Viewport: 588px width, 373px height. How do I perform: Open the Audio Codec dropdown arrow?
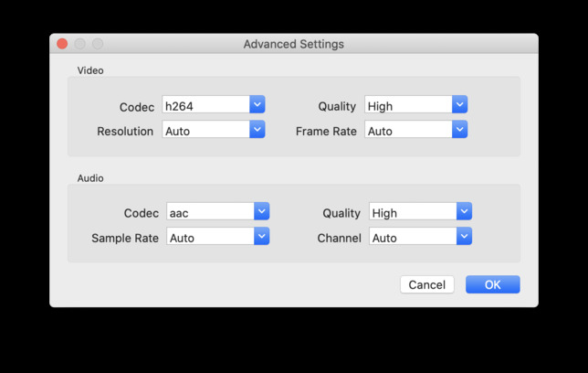(262, 212)
